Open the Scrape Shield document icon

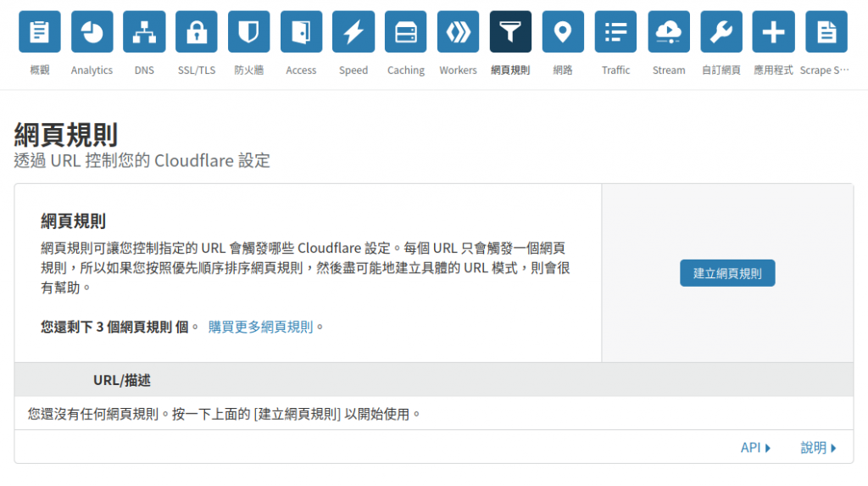[x=826, y=31]
